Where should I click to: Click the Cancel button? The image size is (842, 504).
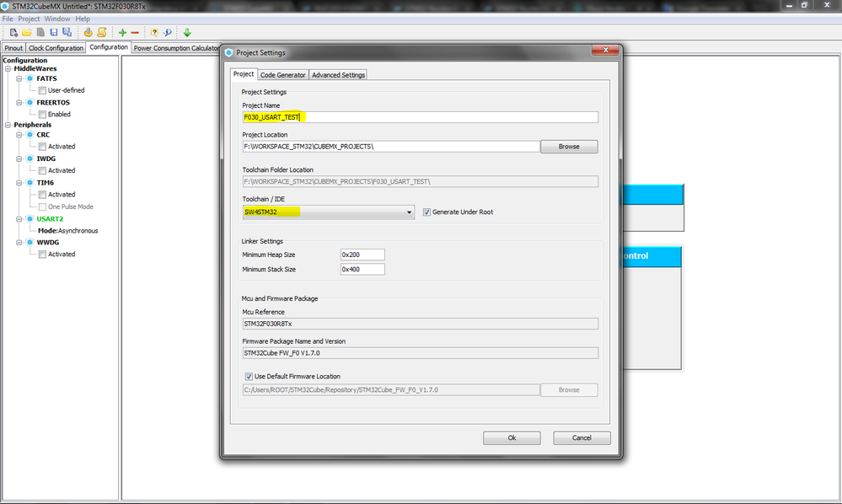(582, 438)
